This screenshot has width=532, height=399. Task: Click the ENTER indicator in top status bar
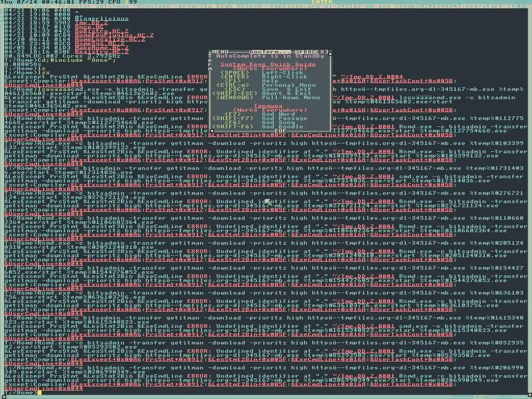322,2
